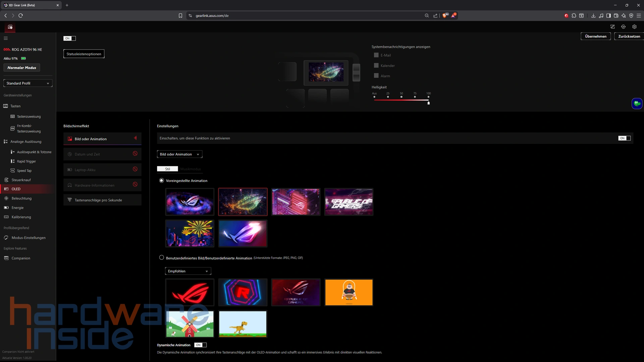Open OLED section in the sidebar
644x362 pixels.
click(x=16, y=189)
